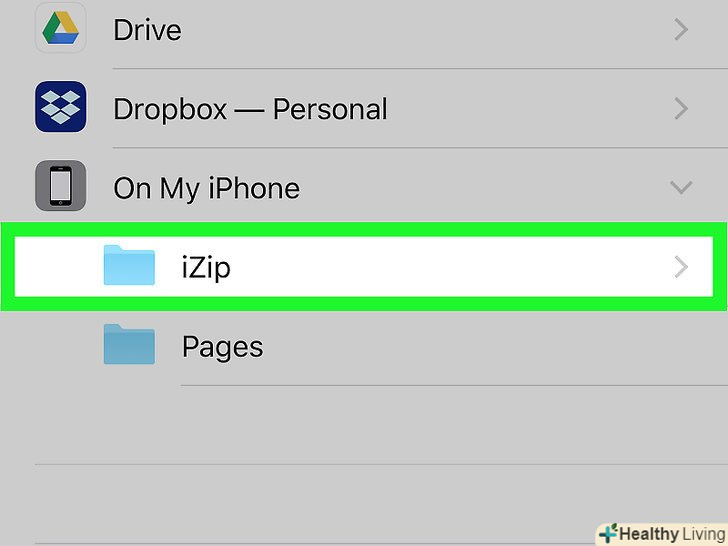Open the Pages folder name
Screen dimensions: 728x546
222,347
